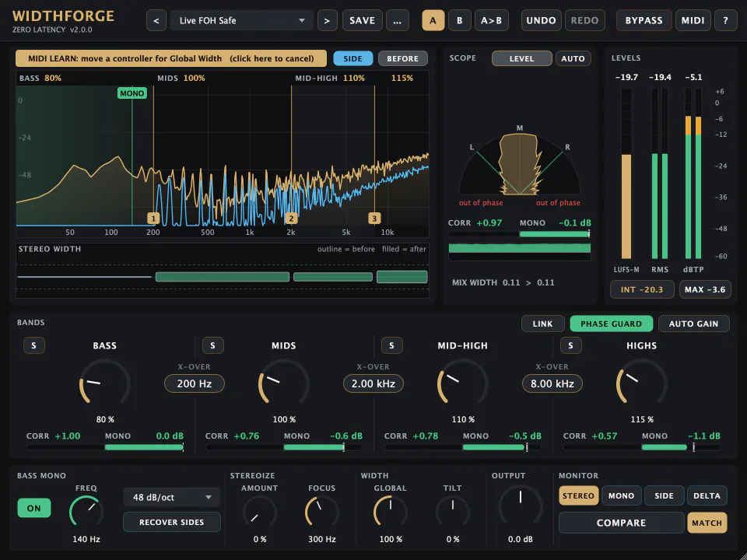This screenshot has width=747, height=560.
Task: Set monitor to MONO
Action: [x=621, y=495]
